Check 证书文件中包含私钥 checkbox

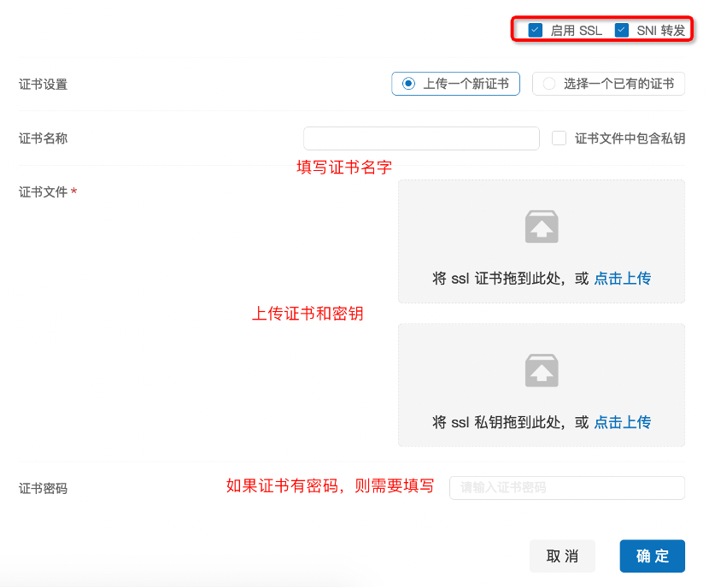(x=560, y=138)
